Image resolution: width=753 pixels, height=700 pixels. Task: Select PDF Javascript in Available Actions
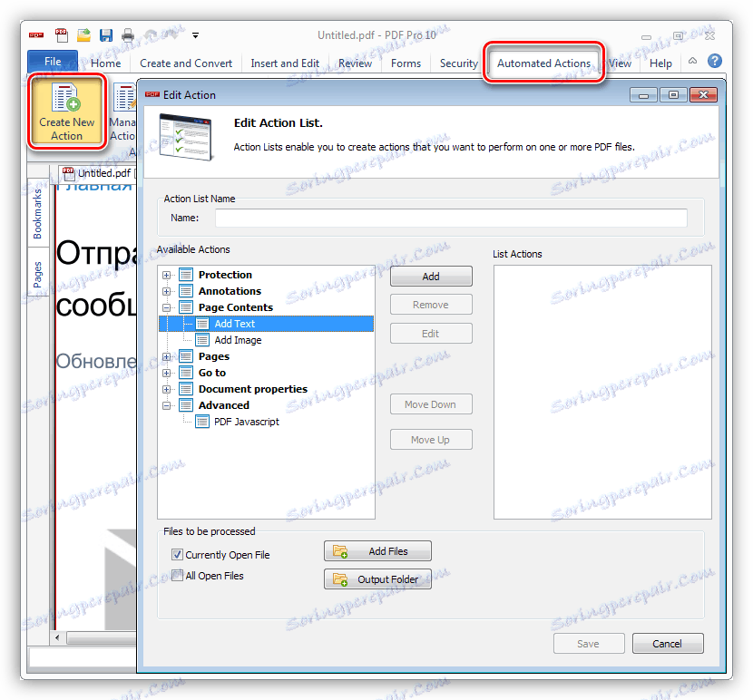tap(247, 422)
